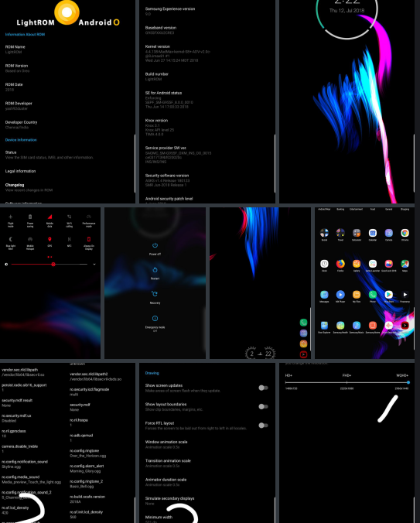This screenshot has height=523, width=420.
Task: Enable Show layout boundaries switch
Action: pos(263,406)
